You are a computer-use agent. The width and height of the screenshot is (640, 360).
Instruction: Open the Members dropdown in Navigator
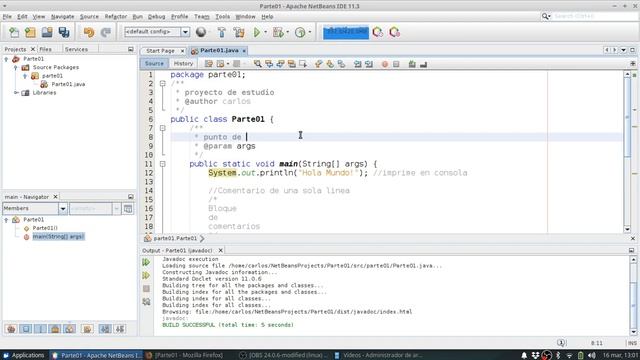point(63,209)
